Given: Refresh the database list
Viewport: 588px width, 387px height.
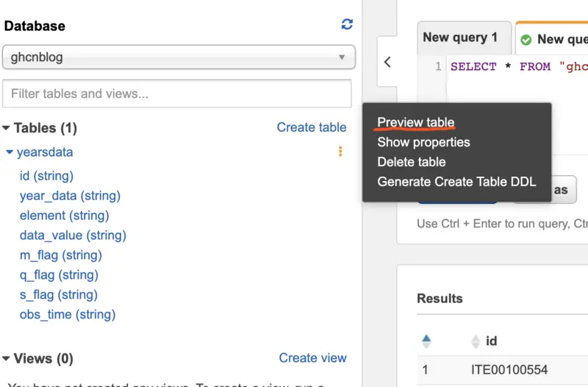Looking at the screenshot, I should (347, 24).
